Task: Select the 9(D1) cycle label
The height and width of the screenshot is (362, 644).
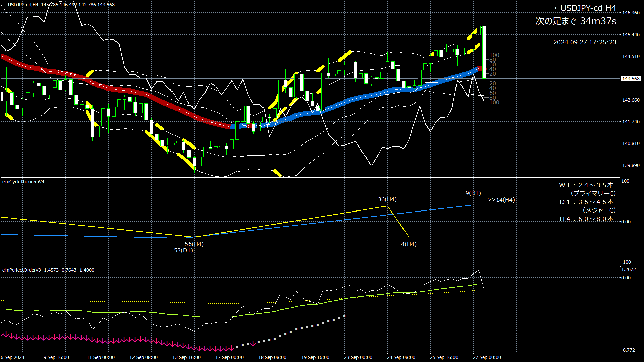Action: coord(473,193)
